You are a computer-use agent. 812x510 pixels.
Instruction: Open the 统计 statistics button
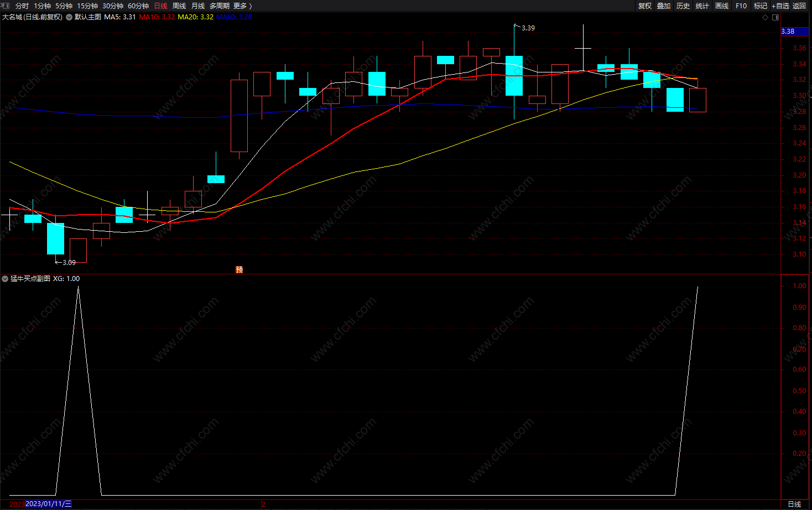(702, 6)
